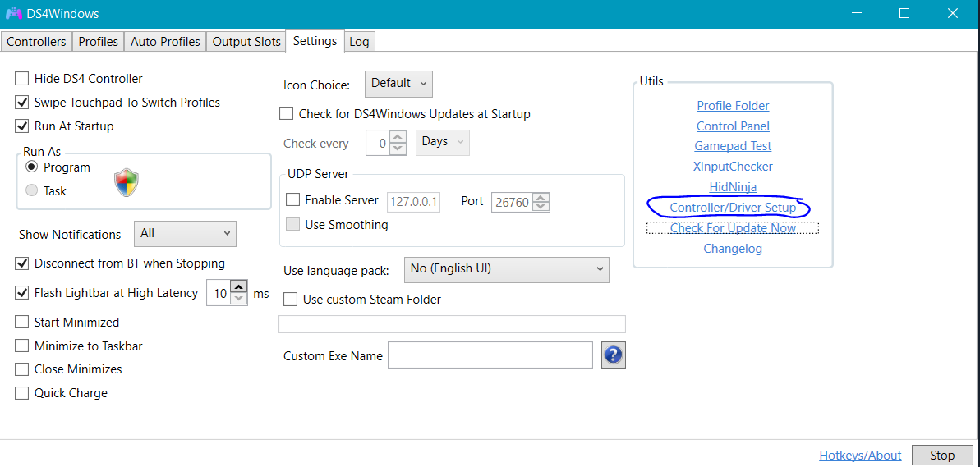Click the UAC shield icon
This screenshot has height=467, width=980.
127,182
